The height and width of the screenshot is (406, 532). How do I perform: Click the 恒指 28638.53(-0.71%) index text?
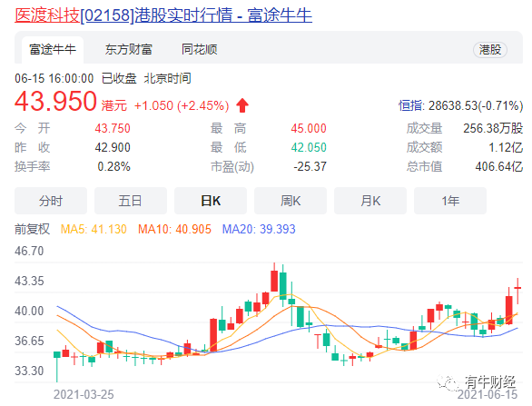[461, 105]
